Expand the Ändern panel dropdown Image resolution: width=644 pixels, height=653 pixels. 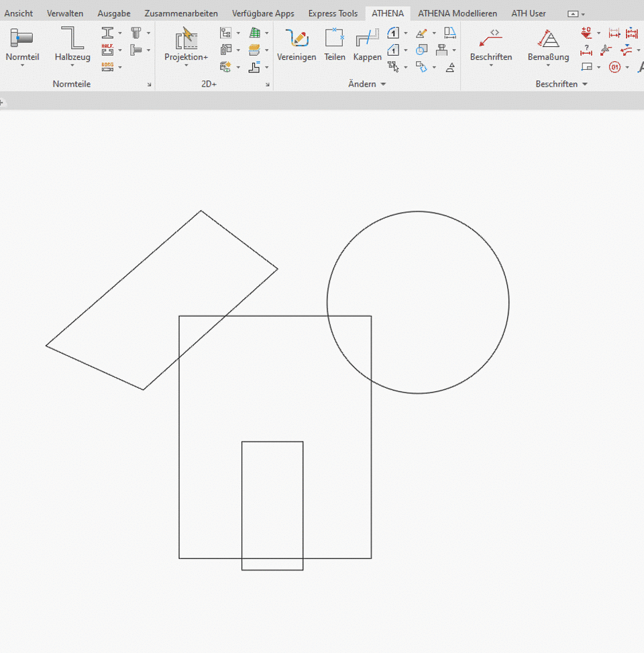(383, 85)
